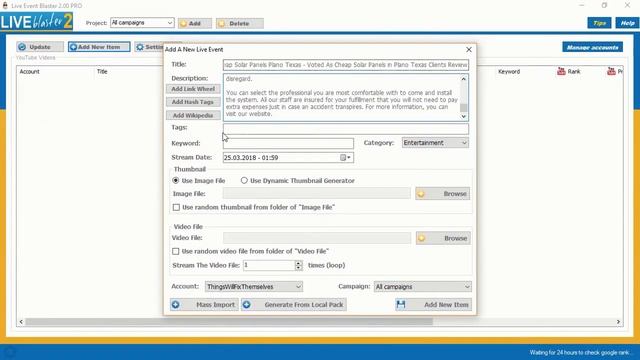Click the yellow icon on Image File Browse
Viewport: 640px width, 360px height.
point(421,194)
